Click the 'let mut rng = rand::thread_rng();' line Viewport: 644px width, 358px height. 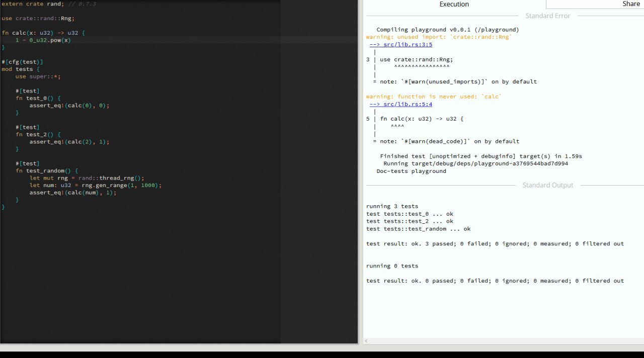click(x=87, y=178)
